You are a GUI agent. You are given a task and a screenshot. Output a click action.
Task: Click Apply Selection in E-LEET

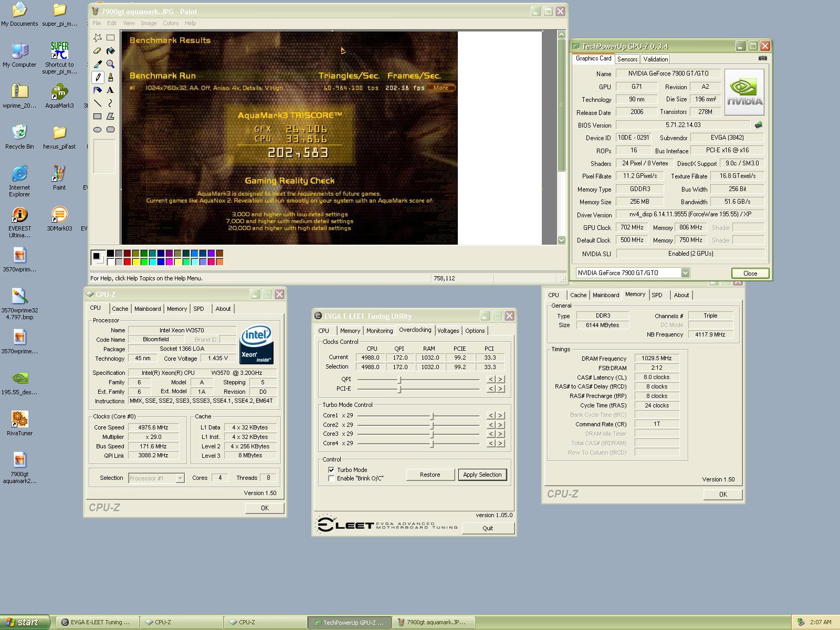pos(482,475)
